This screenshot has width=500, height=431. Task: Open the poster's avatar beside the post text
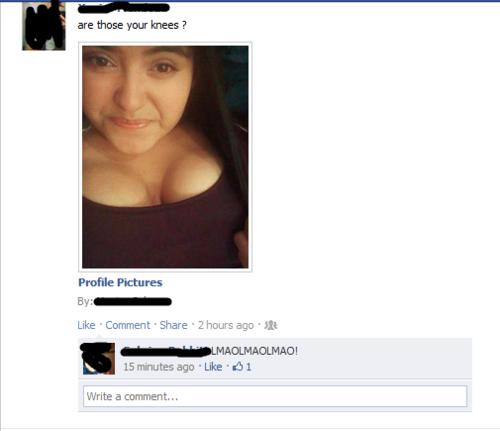point(44,25)
